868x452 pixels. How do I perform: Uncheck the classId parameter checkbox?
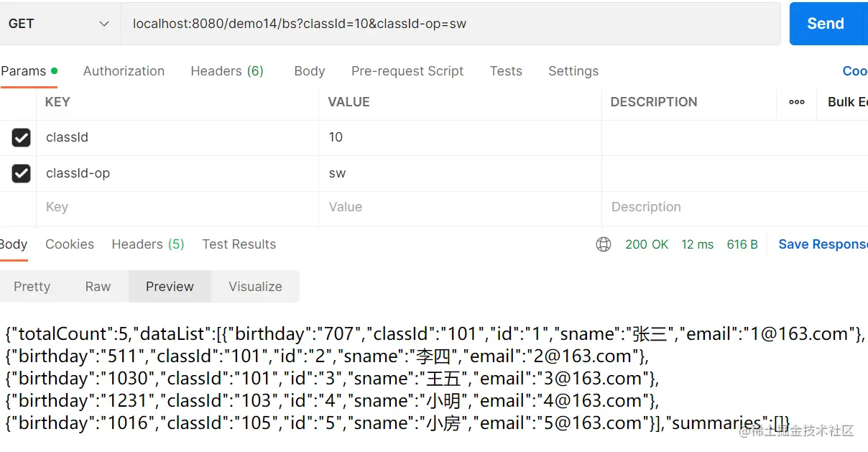point(22,137)
